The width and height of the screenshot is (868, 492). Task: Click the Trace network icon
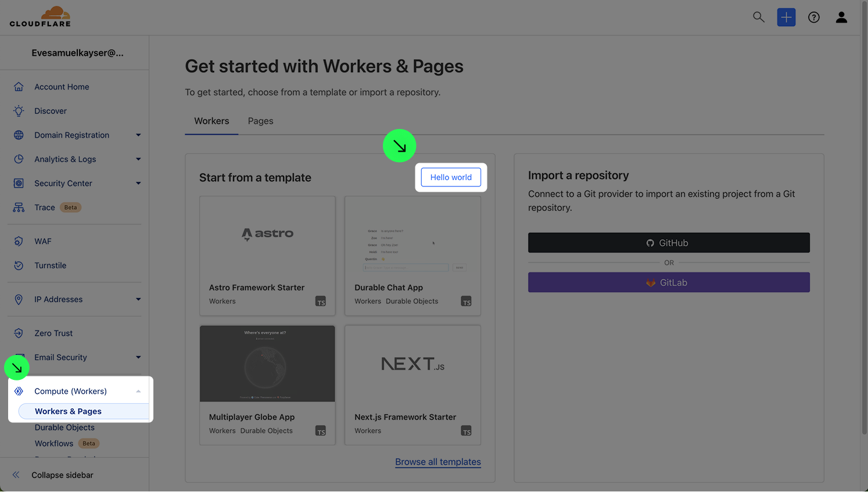(19, 207)
